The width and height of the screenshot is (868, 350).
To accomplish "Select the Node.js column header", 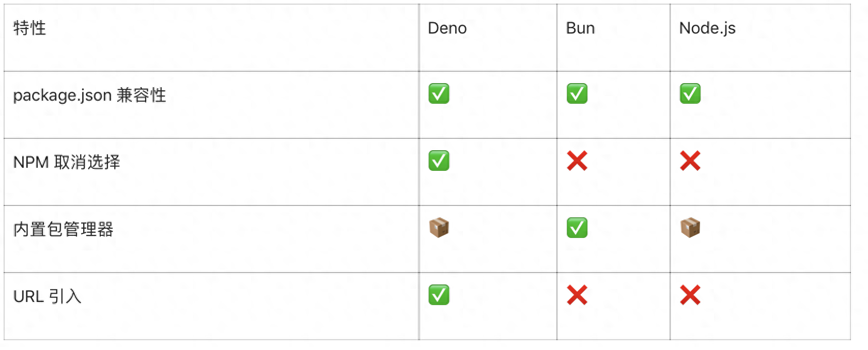I will [707, 28].
